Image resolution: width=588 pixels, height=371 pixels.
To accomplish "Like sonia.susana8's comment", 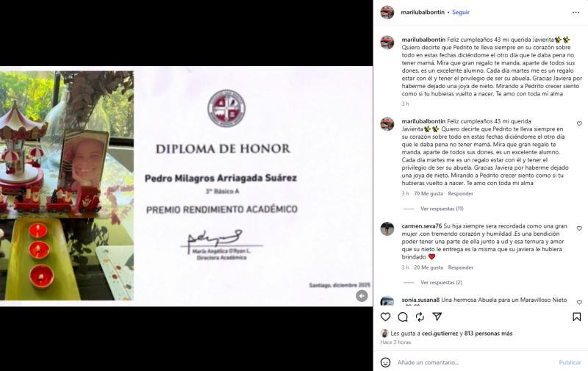I will tap(579, 302).
